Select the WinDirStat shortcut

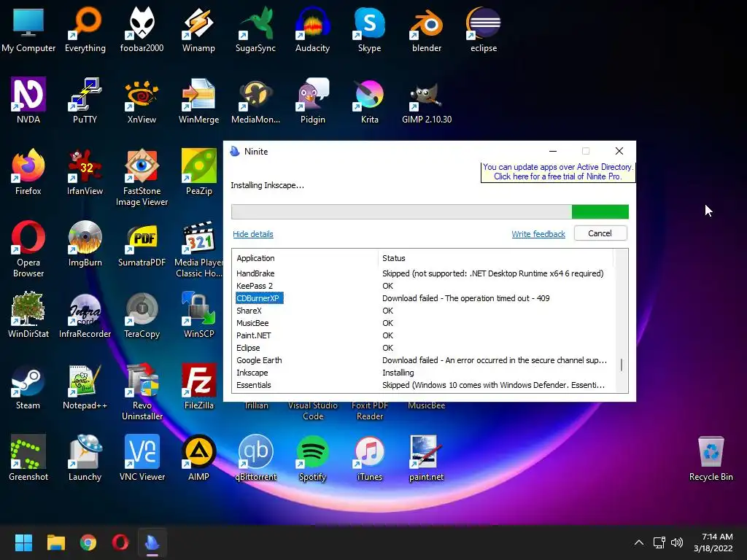(28, 315)
